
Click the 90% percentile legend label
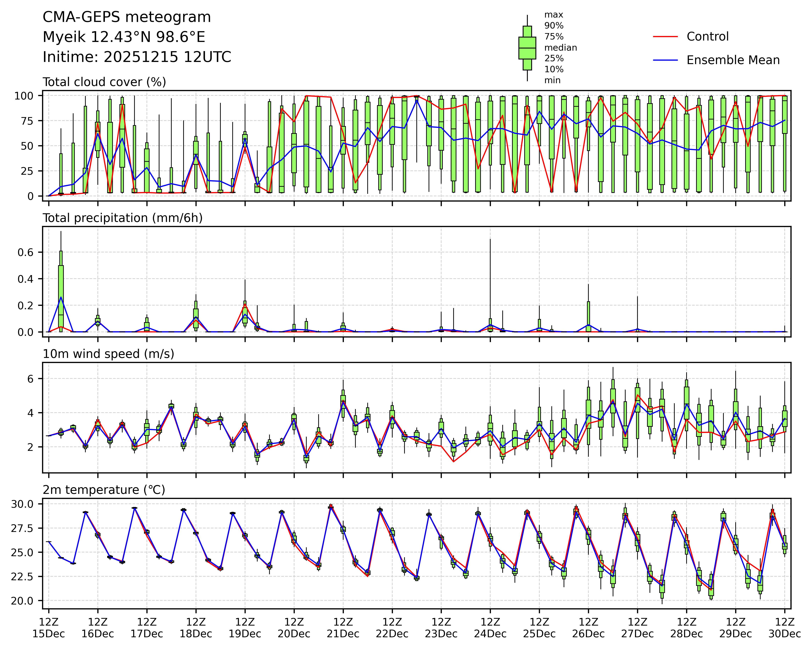point(554,26)
